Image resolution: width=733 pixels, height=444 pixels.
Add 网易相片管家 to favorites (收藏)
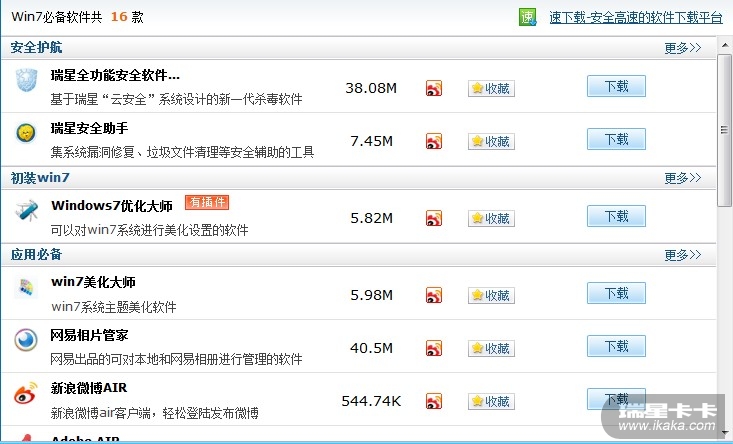[491, 348]
